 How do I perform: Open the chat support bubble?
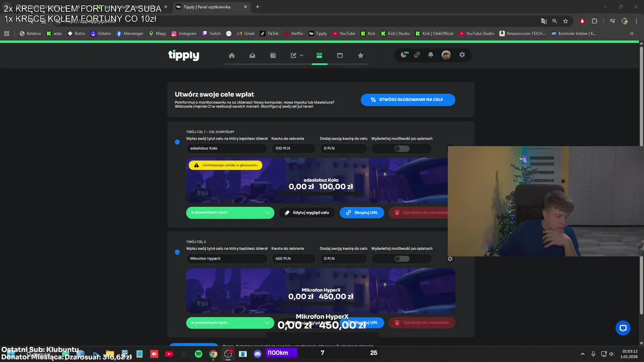623,328
